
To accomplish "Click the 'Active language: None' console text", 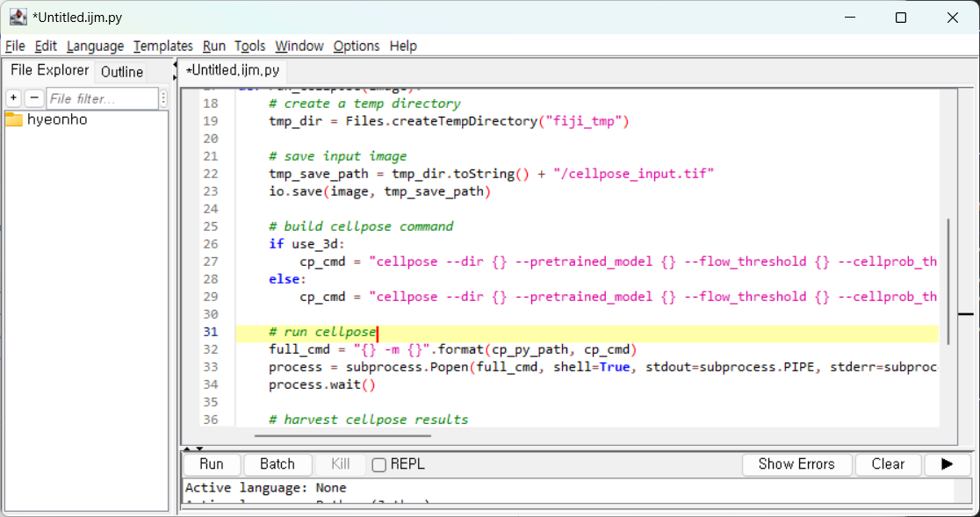I will point(265,488).
